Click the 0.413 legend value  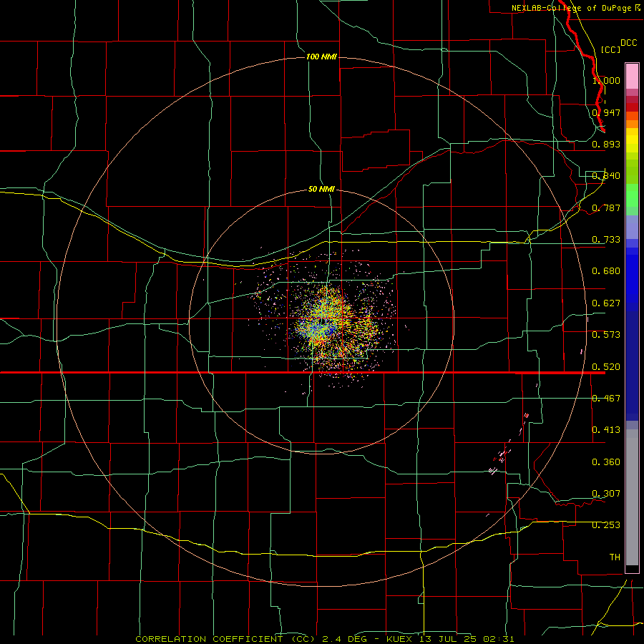[x=606, y=430]
